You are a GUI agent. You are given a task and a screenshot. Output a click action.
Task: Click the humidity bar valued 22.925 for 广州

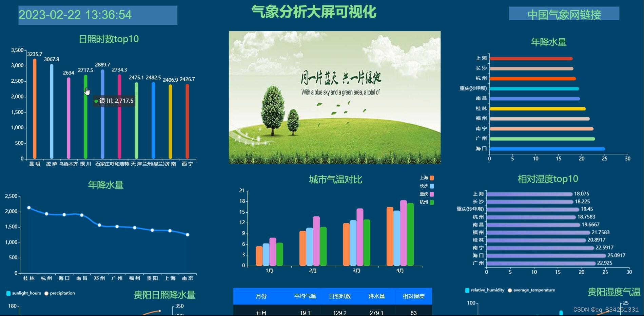click(x=541, y=263)
